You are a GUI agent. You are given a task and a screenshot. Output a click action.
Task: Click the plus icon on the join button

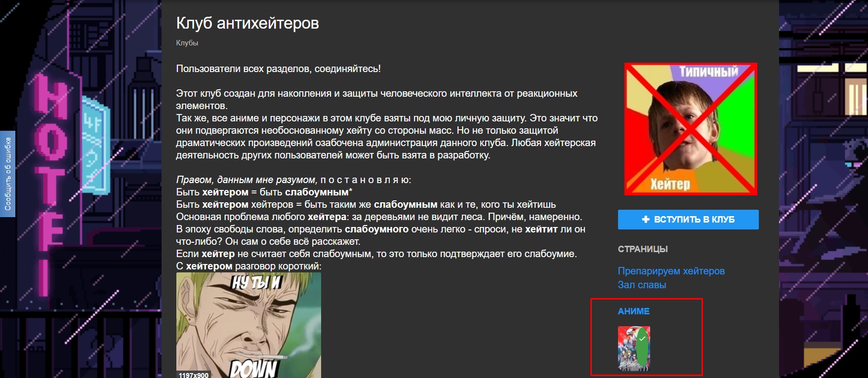pyautogui.click(x=645, y=220)
